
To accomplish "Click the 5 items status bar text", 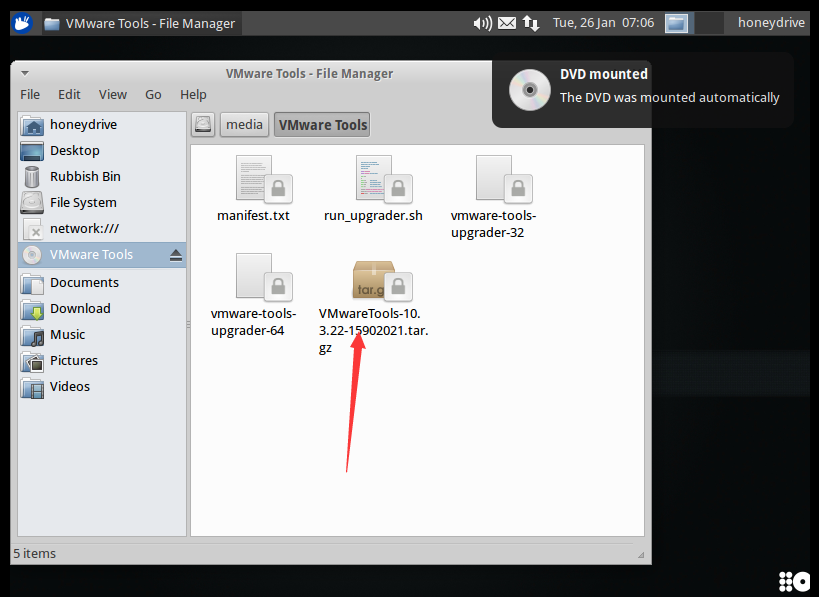I will click(x=34, y=553).
